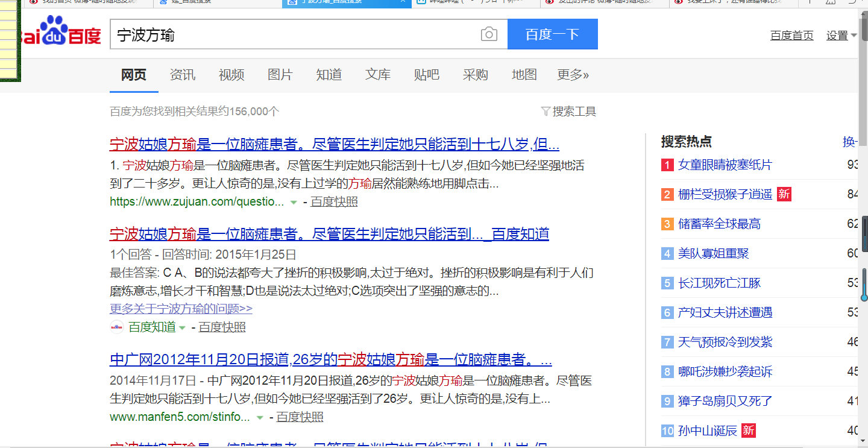Click the vertical page scrollbar track
The image size is (868, 448).
point(863,151)
